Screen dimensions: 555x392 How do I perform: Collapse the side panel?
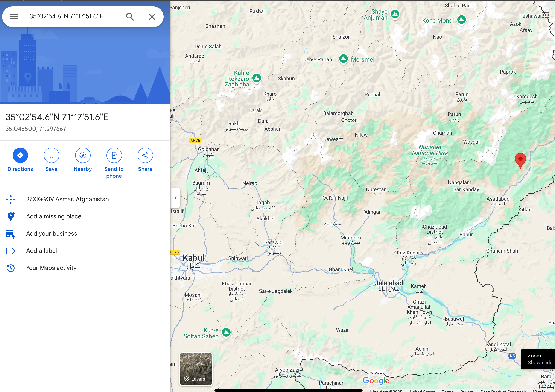coord(175,198)
